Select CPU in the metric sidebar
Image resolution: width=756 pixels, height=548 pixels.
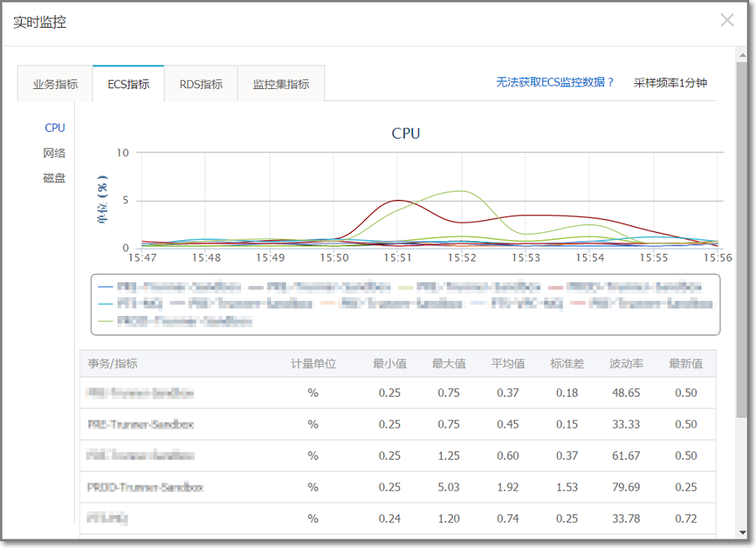pyautogui.click(x=55, y=128)
